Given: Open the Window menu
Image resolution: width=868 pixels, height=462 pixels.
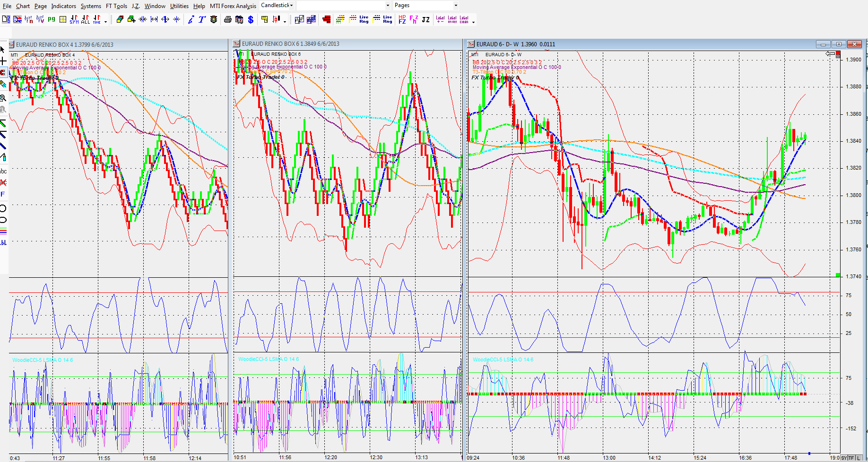Looking at the screenshot, I should coord(155,6).
